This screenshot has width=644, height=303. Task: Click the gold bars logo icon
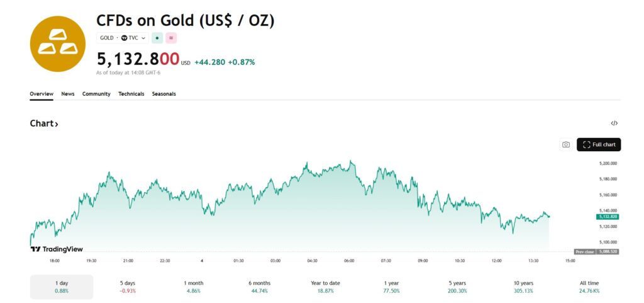[x=58, y=44]
